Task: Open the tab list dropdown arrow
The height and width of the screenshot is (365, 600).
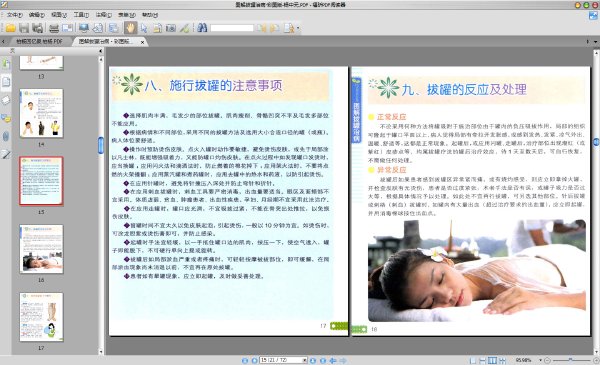Action: (x=595, y=41)
